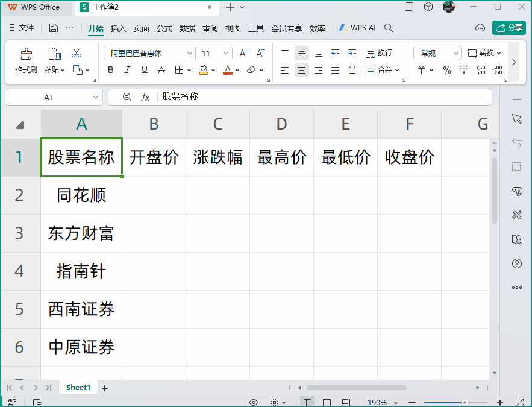Viewport: 532px width, 407px height.
Task: Add a new sheet with plus
Action: coord(105,388)
